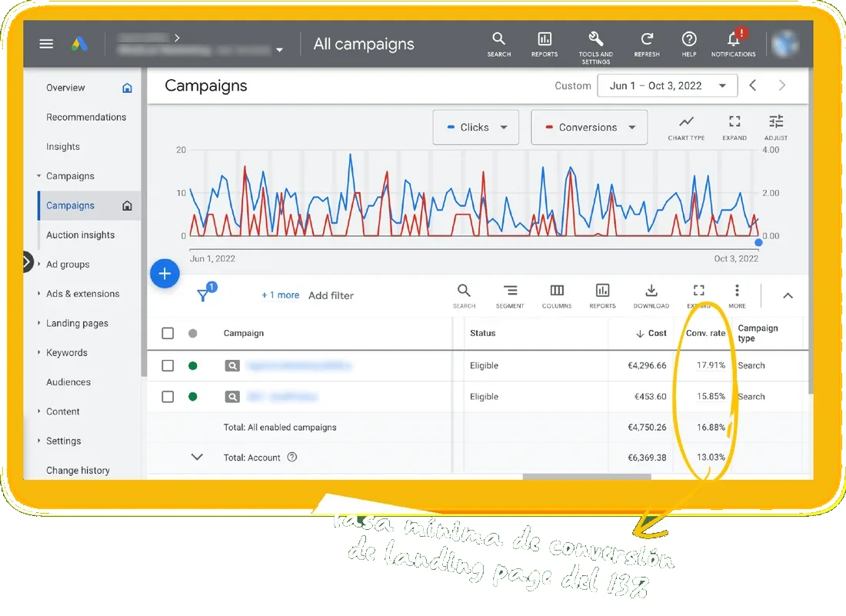This screenshot has width=846, height=616.
Task: Open the Clicks metric dropdown
Action: [476, 128]
